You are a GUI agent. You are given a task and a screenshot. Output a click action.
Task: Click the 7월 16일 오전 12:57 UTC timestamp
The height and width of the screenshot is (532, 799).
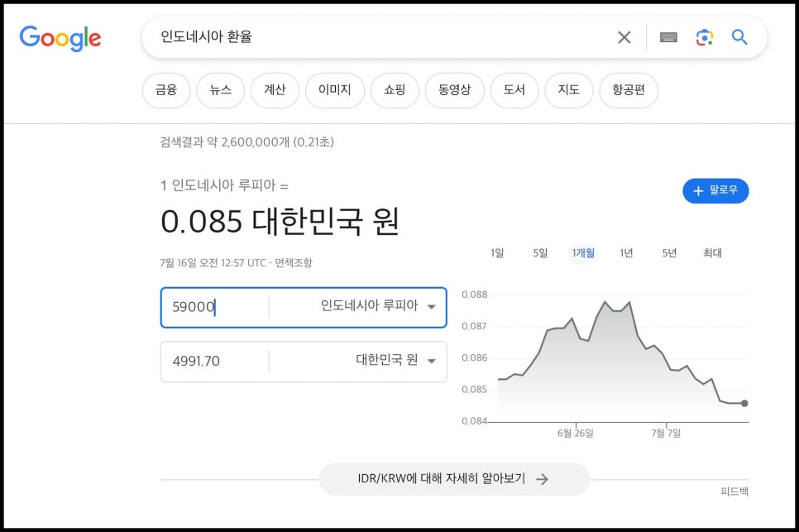pyautogui.click(x=213, y=263)
